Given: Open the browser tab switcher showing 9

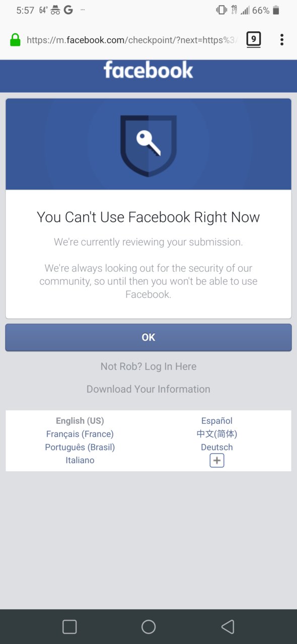Looking at the screenshot, I should [254, 39].
